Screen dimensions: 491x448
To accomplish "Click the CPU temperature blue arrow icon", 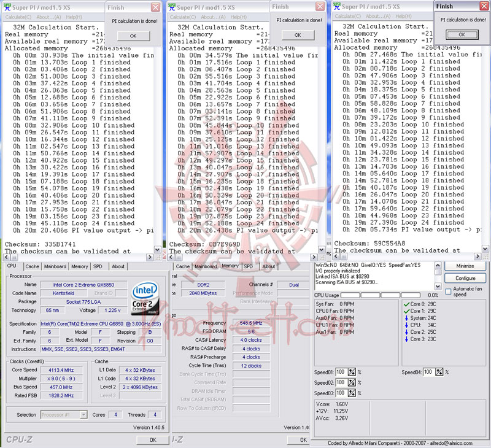I will click(406, 325).
